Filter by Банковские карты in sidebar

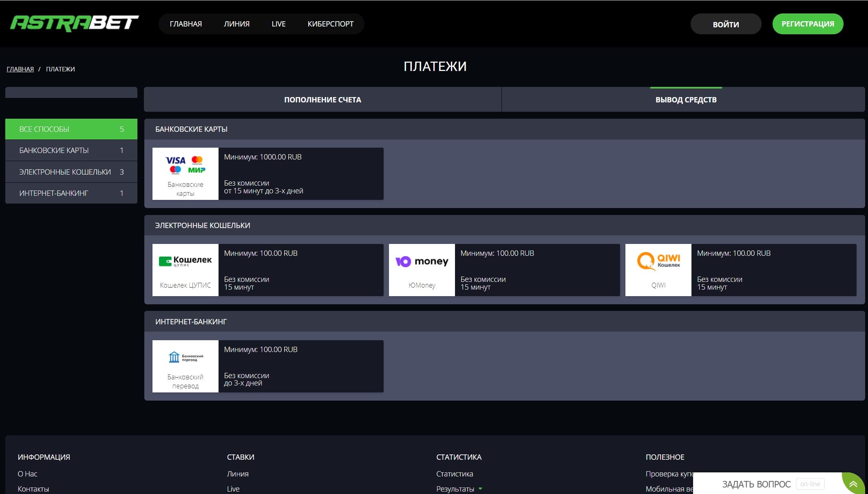coord(71,151)
